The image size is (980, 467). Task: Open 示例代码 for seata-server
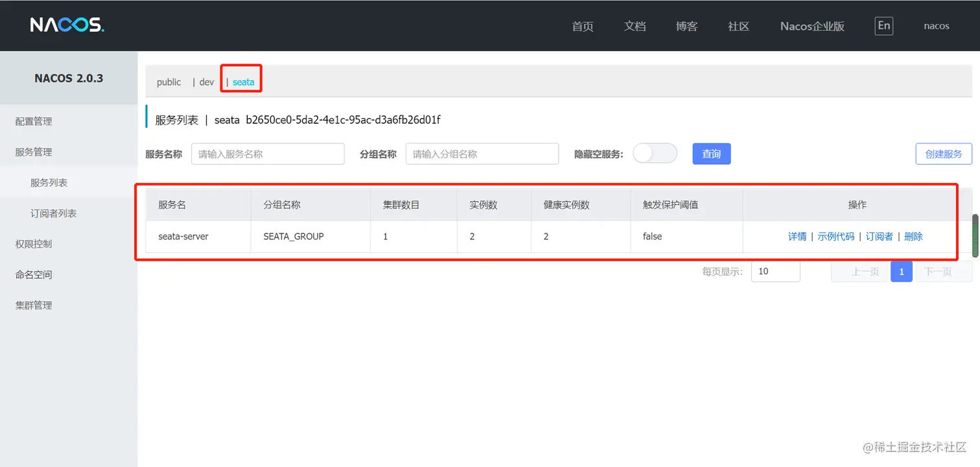pyautogui.click(x=836, y=237)
